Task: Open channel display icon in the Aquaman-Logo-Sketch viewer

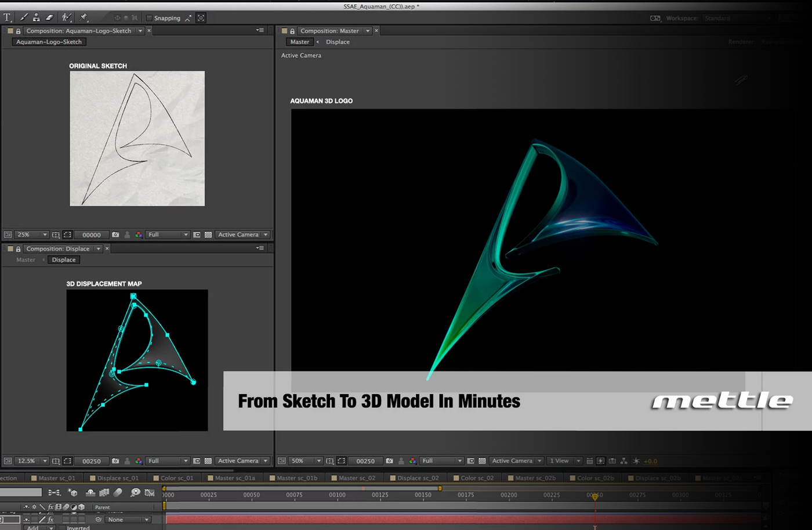Action: tap(139, 235)
